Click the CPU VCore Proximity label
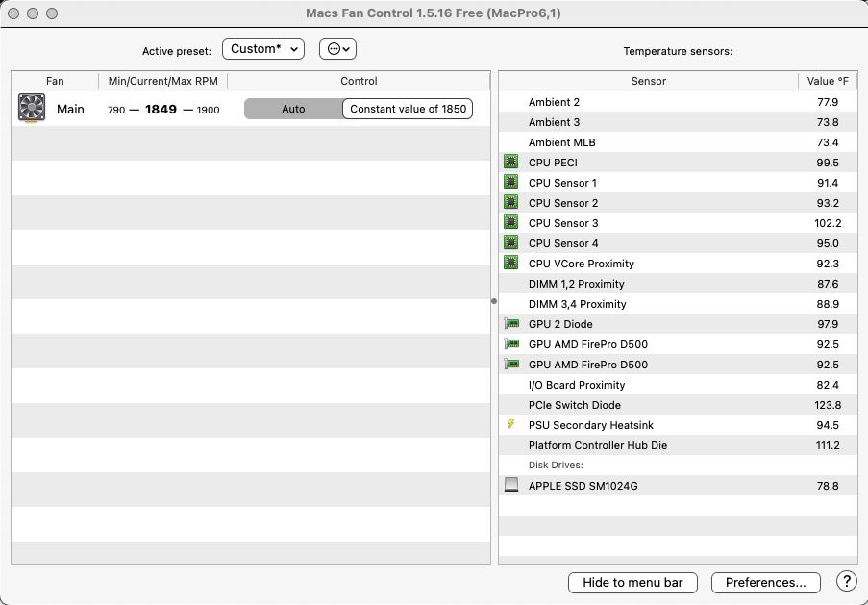 pyautogui.click(x=582, y=264)
